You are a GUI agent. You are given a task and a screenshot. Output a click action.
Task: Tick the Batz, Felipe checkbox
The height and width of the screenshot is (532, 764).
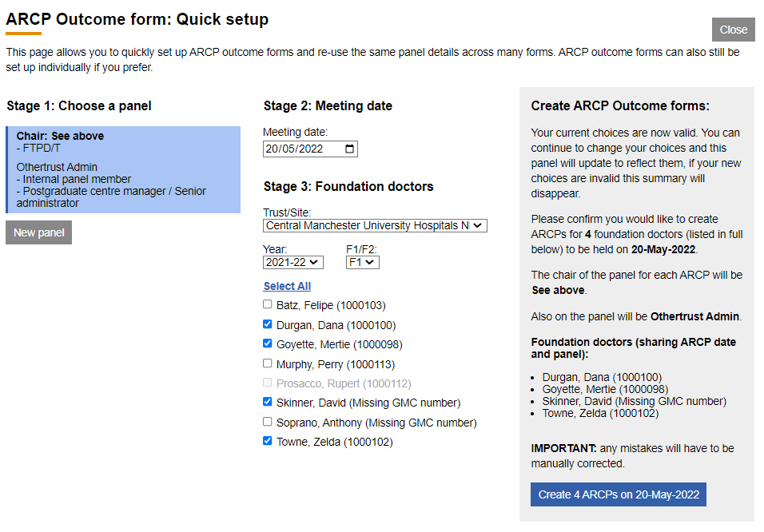(268, 304)
